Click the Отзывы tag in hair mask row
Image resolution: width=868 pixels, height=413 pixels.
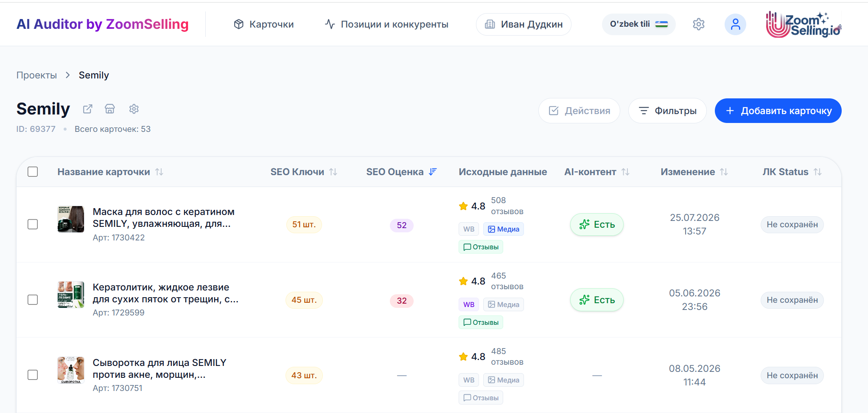tap(481, 247)
